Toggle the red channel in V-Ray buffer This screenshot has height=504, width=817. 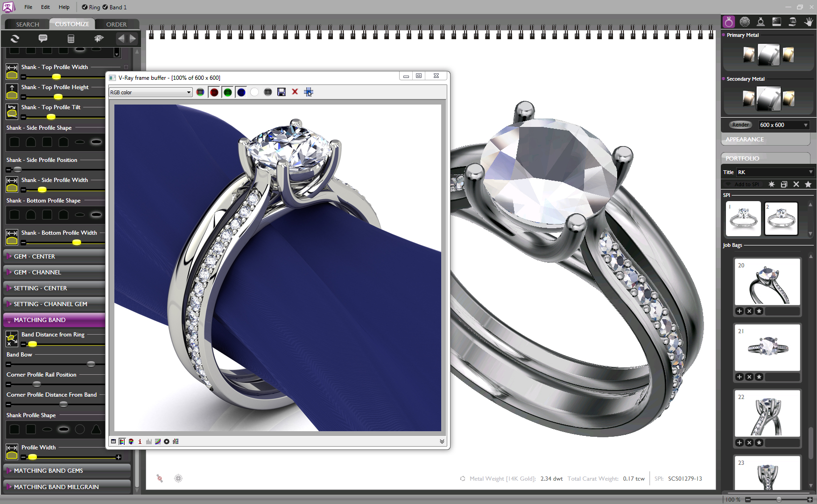(x=214, y=92)
